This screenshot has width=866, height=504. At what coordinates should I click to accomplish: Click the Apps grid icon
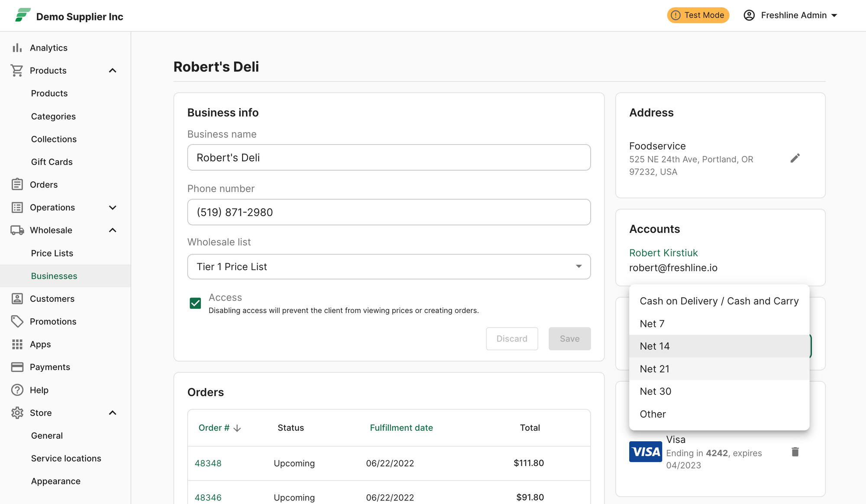(x=17, y=344)
